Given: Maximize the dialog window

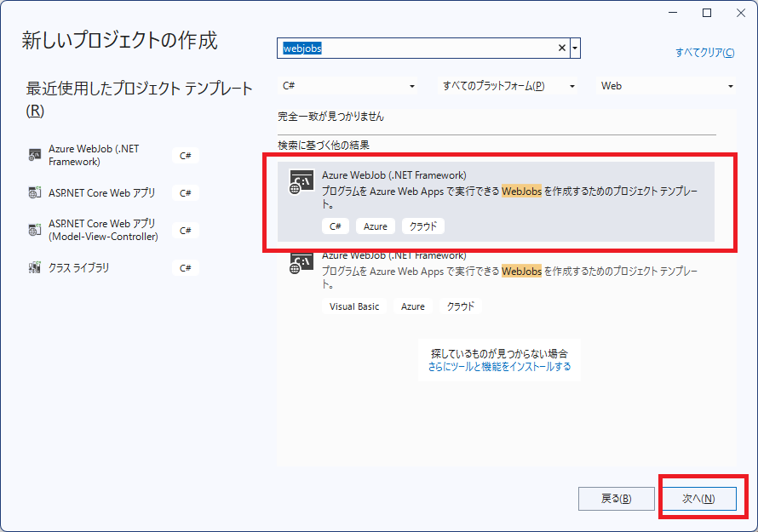Looking at the screenshot, I should click(x=707, y=13).
